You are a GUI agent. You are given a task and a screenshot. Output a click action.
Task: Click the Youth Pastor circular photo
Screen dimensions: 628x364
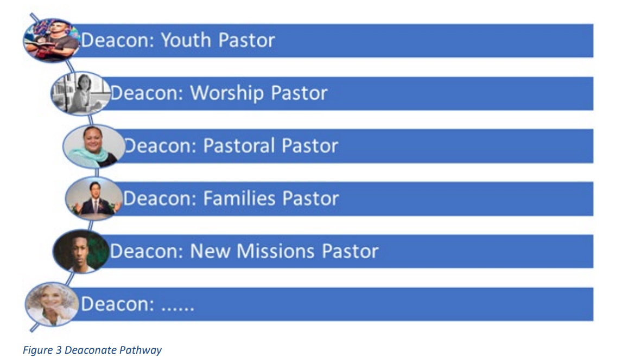click(x=51, y=40)
